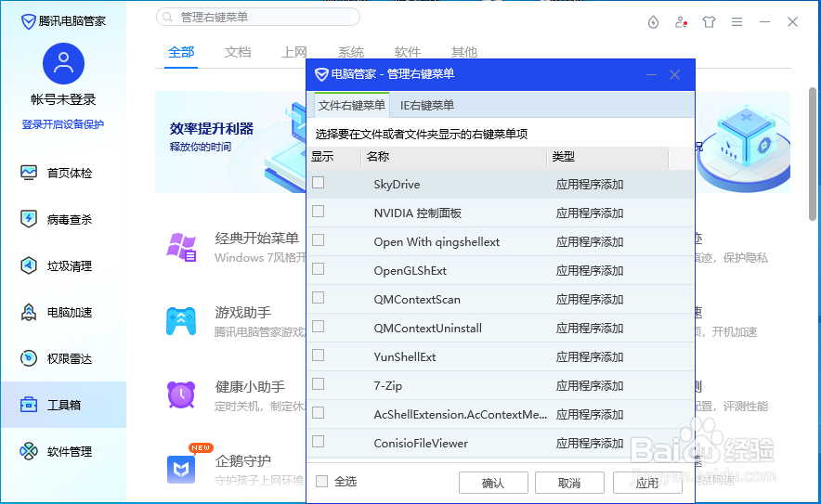This screenshot has width=821, height=504.
Task: Select the 文档 category tab
Action: tap(238, 52)
